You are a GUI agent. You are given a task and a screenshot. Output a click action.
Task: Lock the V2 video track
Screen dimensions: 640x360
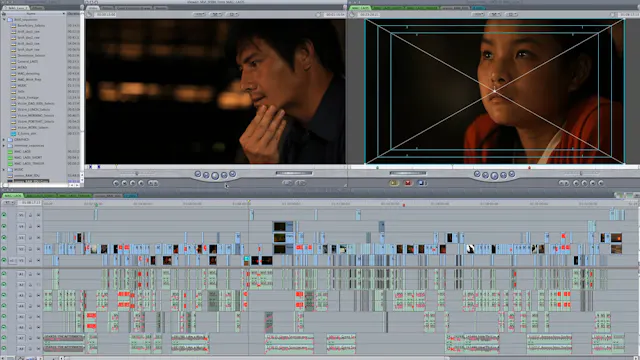(30, 249)
